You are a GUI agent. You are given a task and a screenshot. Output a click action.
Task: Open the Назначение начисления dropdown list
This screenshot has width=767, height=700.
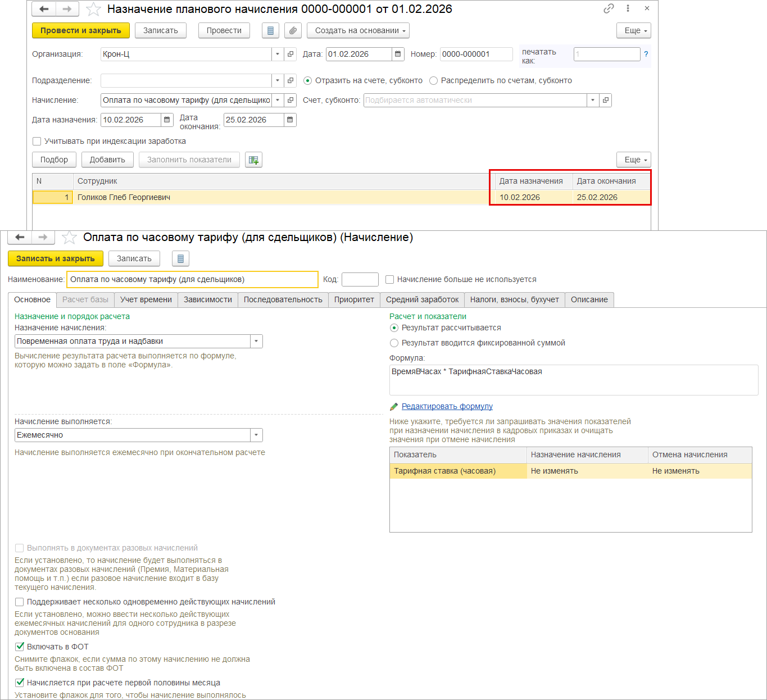coord(256,342)
